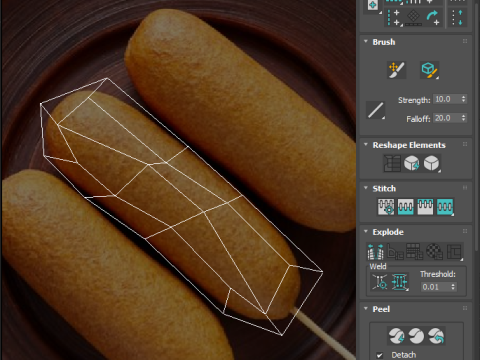This screenshot has width=480, height=360.
Task: Click the Detach label text
Action: pos(404,355)
